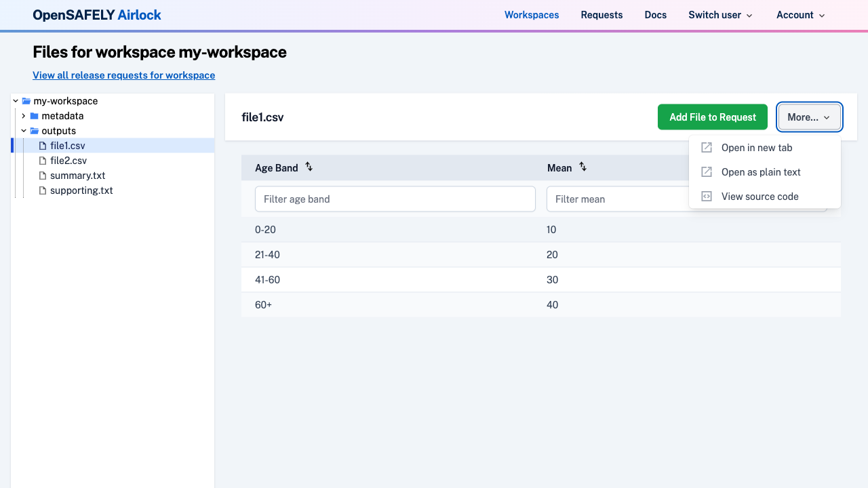Open the release requests link for this workspace
868x488 pixels.
point(123,75)
